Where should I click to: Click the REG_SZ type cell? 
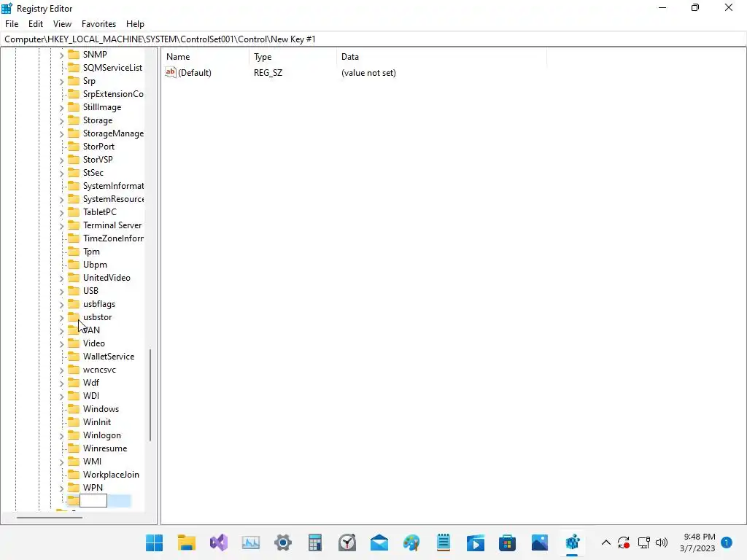(268, 73)
